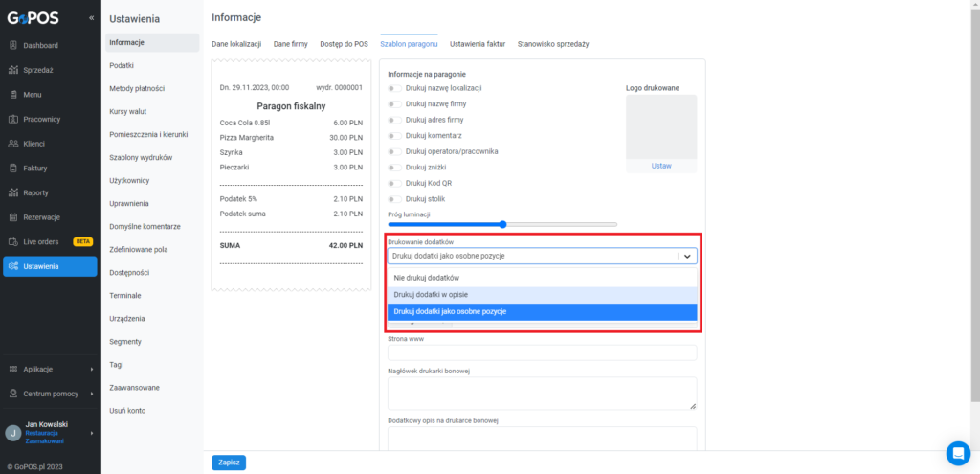
Task: Toggle Drukuj Kod QR switch
Action: (394, 183)
